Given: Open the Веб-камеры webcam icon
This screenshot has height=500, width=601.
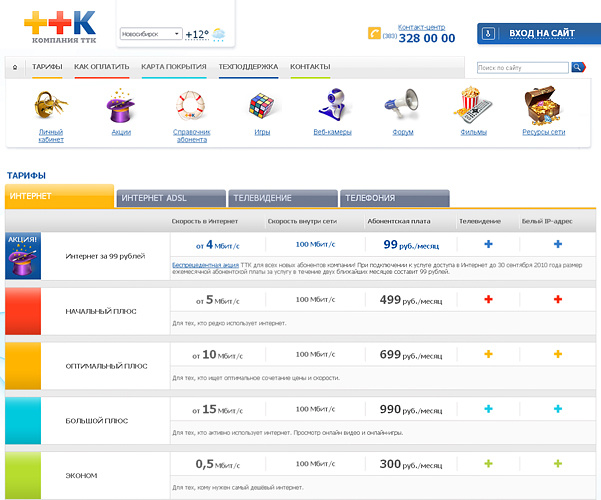Looking at the screenshot, I should click(332, 104).
